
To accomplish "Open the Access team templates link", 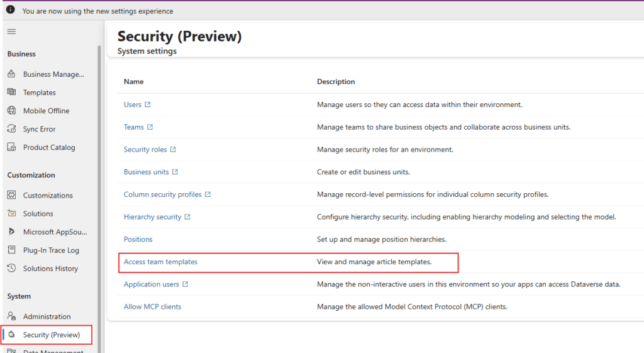I will [x=160, y=262].
